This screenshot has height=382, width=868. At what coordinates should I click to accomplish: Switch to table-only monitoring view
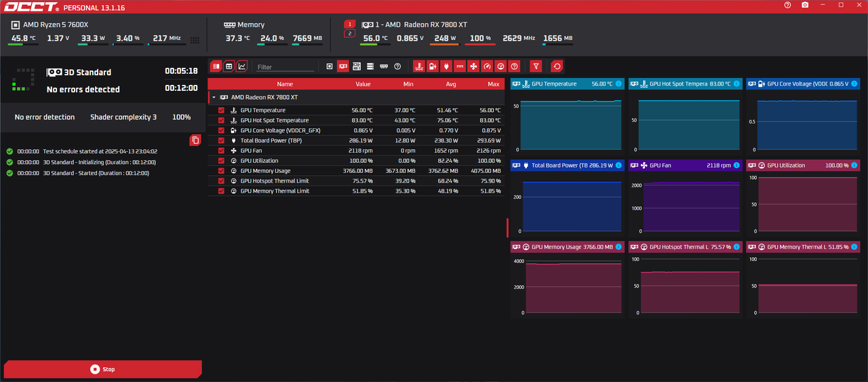click(x=229, y=66)
